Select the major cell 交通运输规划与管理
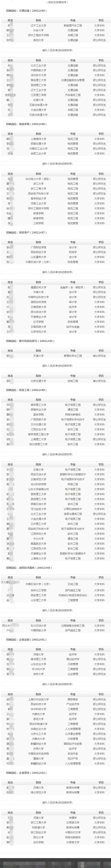 73,80
